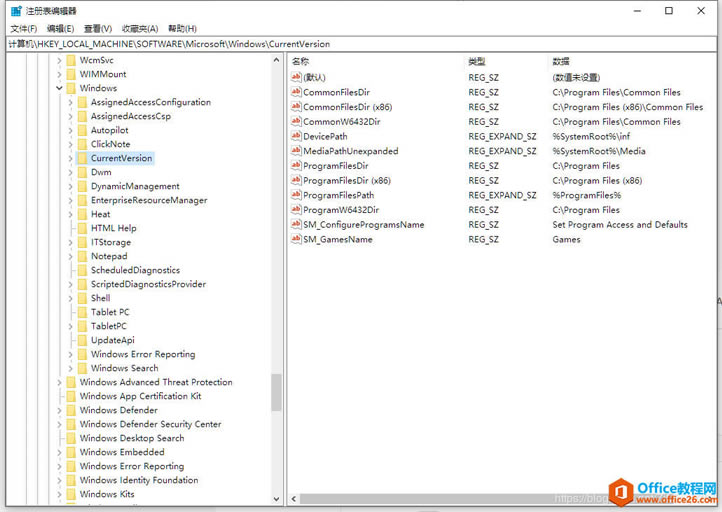Click the data '%ProgramFiles%'
Image resolution: width=722 pixels, height=512 pixels.
tap(587, 195)
